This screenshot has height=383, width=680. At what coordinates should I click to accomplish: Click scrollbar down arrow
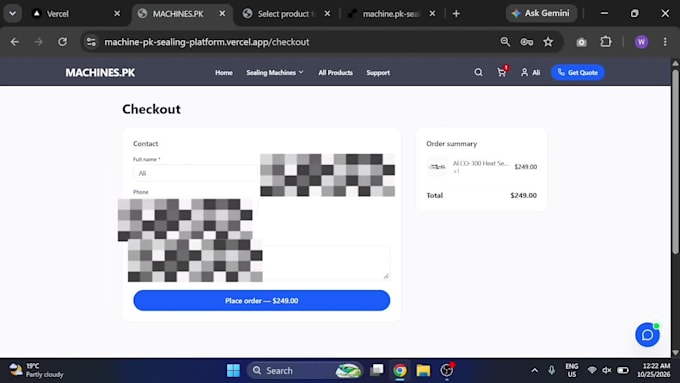[675, 353]
